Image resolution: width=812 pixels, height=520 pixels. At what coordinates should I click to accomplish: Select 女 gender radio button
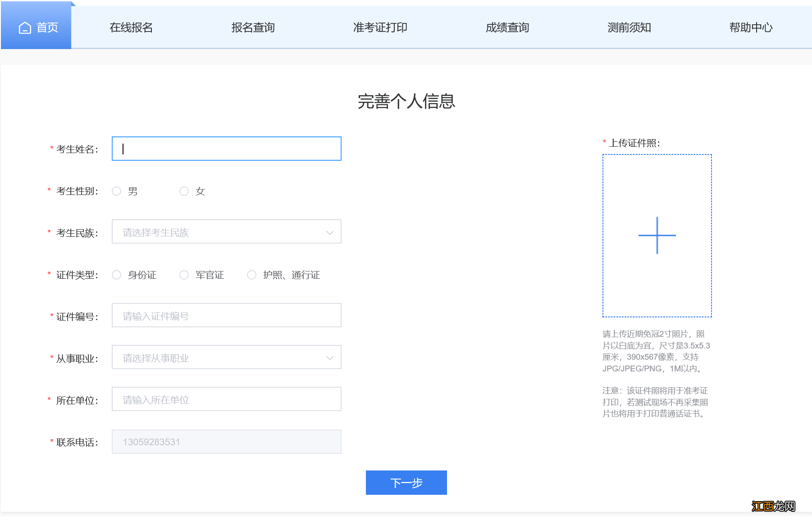pyautogui.click(x=184, y=191)
